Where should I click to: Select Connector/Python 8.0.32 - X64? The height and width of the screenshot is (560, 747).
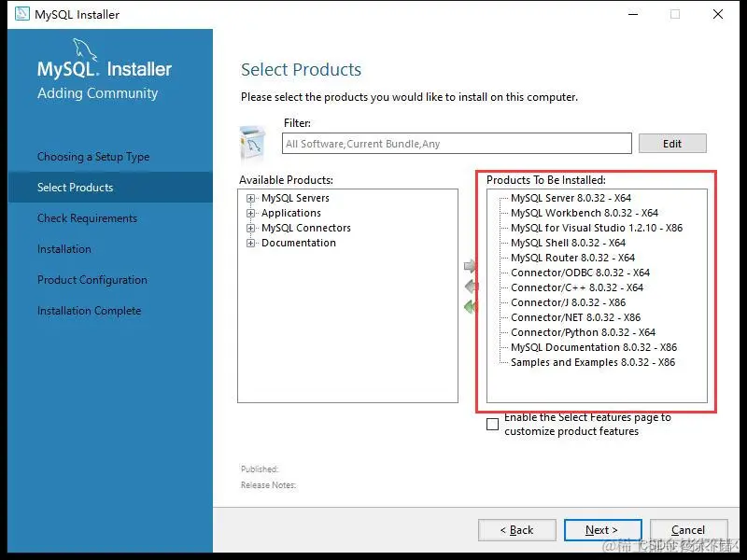tap(583, 332)
